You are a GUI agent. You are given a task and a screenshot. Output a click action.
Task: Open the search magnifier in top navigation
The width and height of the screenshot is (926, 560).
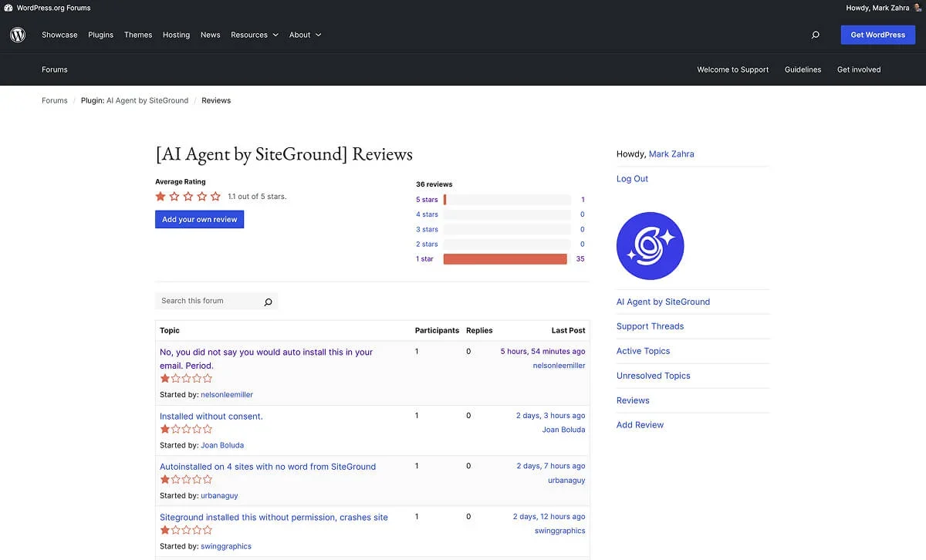pos(816,35)
